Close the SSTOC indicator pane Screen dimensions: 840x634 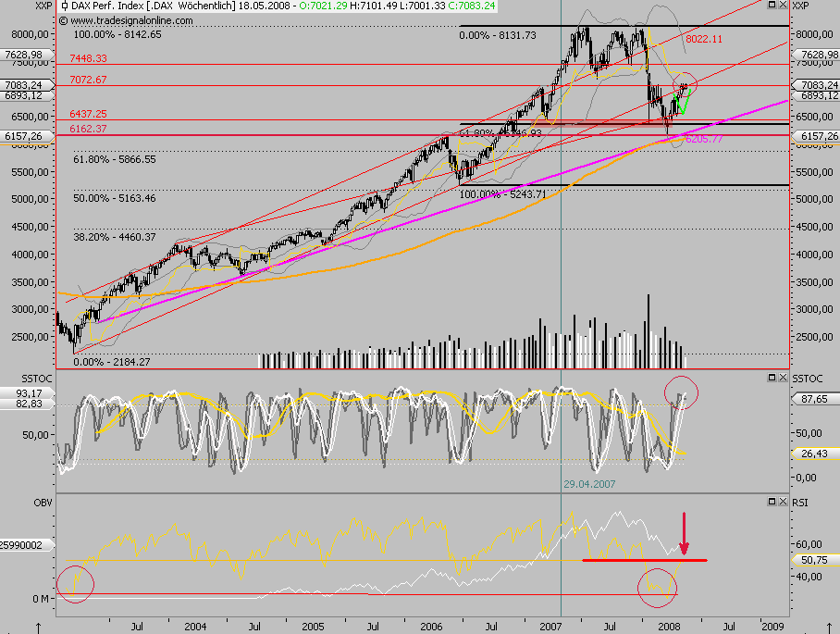783,378
